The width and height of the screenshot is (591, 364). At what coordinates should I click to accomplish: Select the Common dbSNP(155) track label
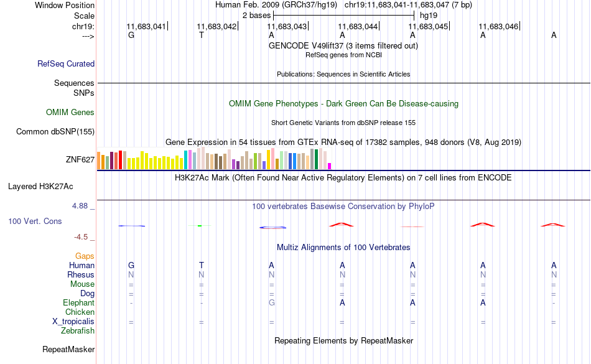[x=55, y=131]
